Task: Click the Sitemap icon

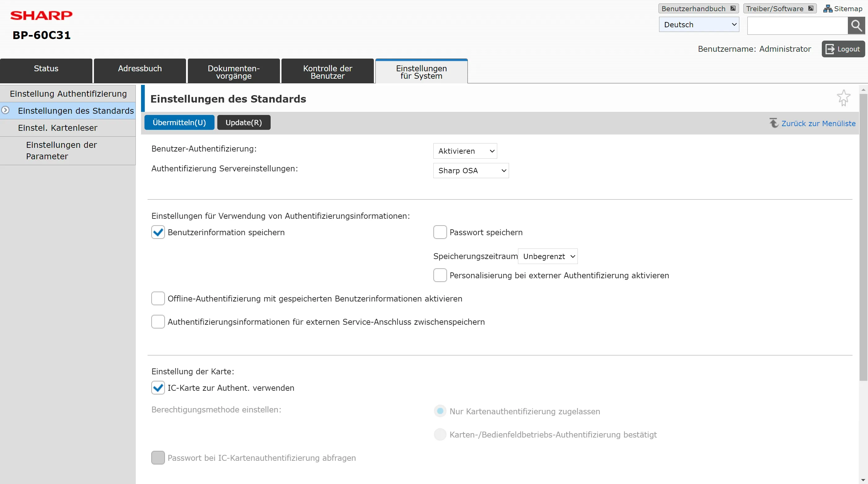Action: click(x=828, y=9)
